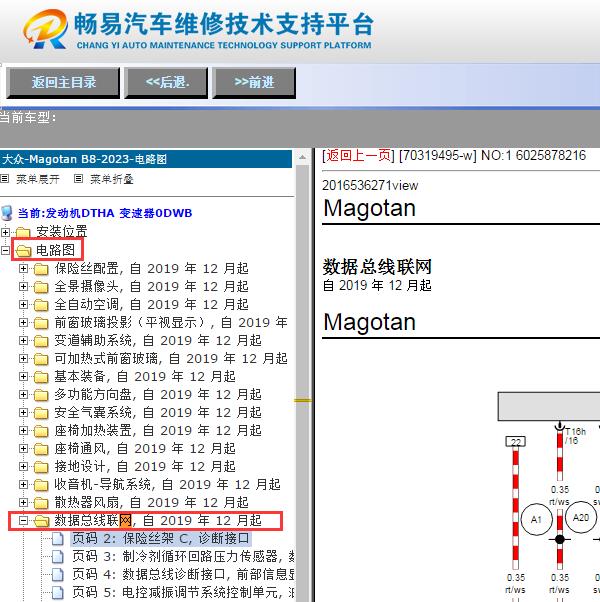Viewport: 600px width, 602px height.
Task: Click the folder icon of 变道辅助系统
Action: click(41, 341)
